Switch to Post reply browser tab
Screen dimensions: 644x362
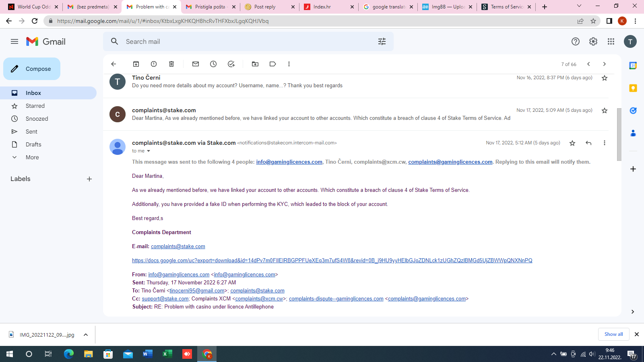click(269, 7)
